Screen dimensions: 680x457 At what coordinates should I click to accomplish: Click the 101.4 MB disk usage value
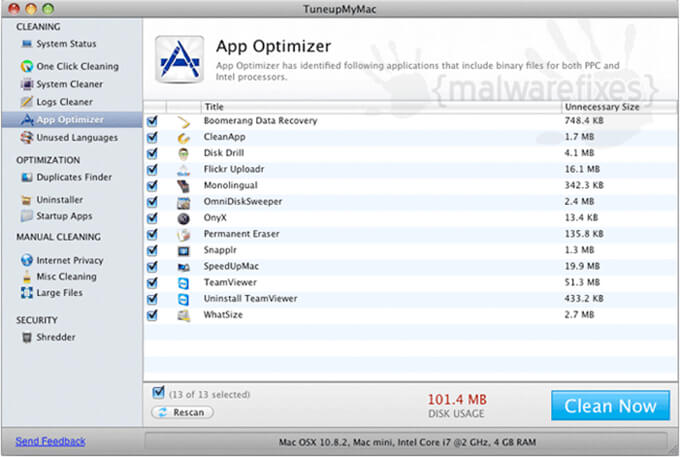click(457, 399)
